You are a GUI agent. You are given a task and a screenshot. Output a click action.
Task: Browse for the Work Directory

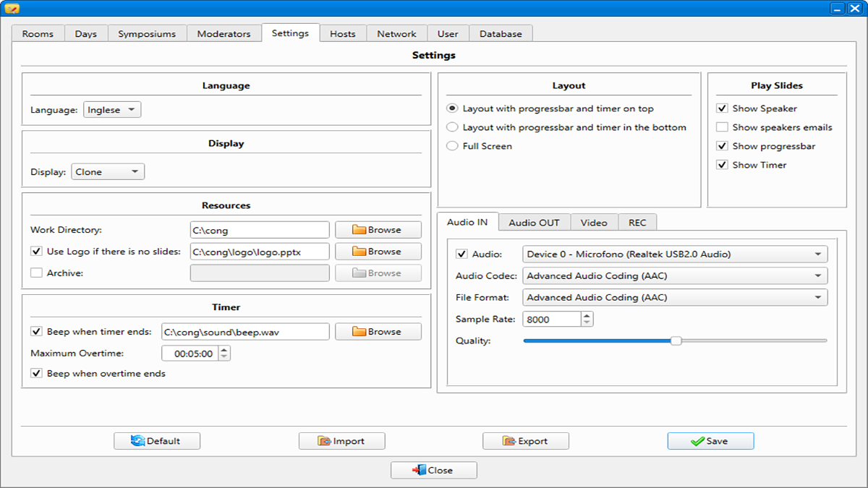click(x=378, y=230)
